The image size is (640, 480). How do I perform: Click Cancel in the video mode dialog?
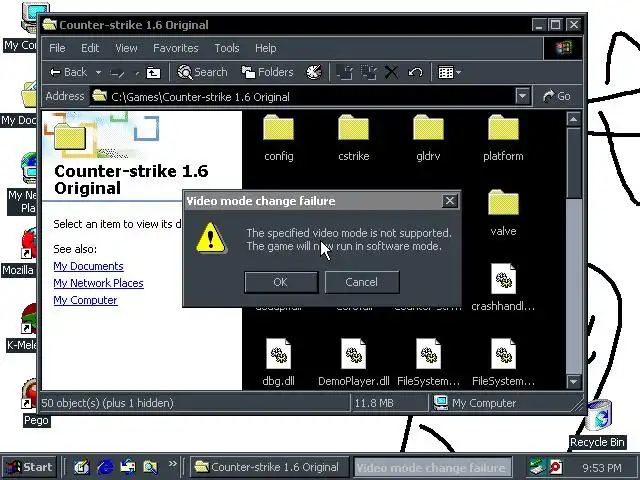point(362,282)
